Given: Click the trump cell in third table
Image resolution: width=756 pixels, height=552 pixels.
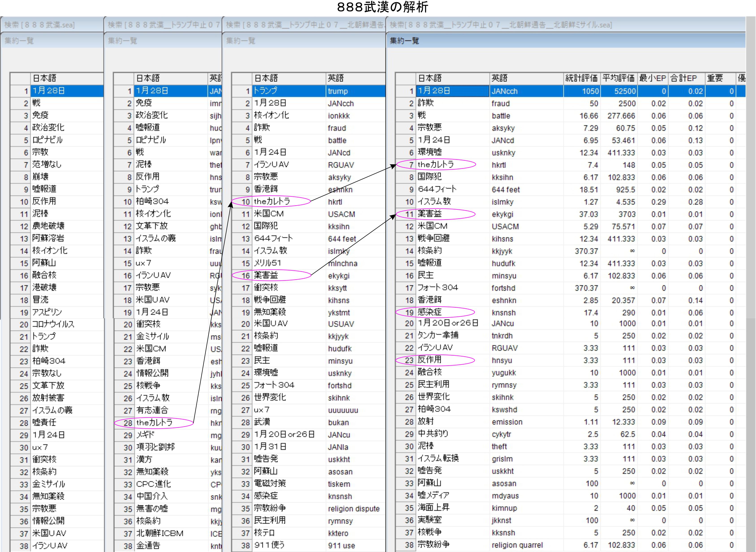Looking at the screenshot, I should [x=338, y=91].
